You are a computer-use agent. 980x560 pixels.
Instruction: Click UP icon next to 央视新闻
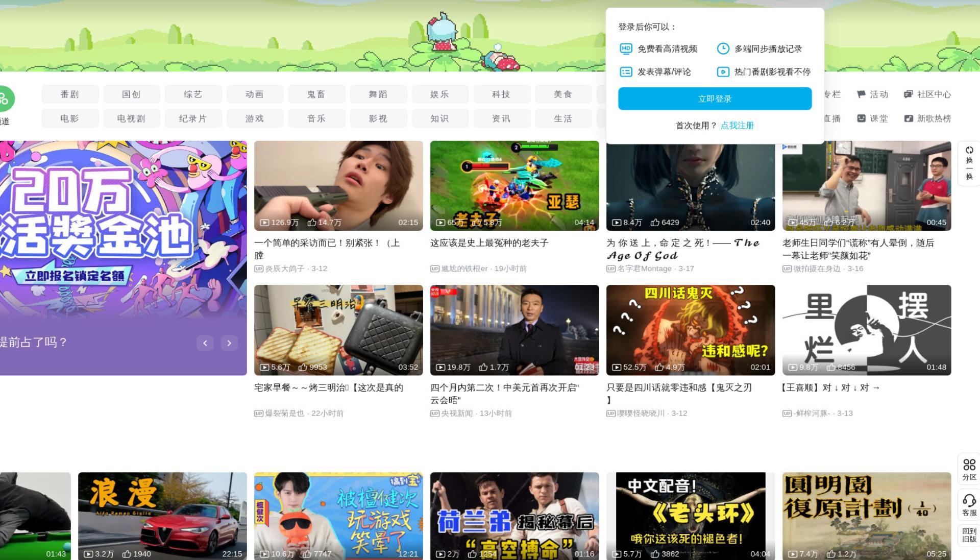click(435, 413)
